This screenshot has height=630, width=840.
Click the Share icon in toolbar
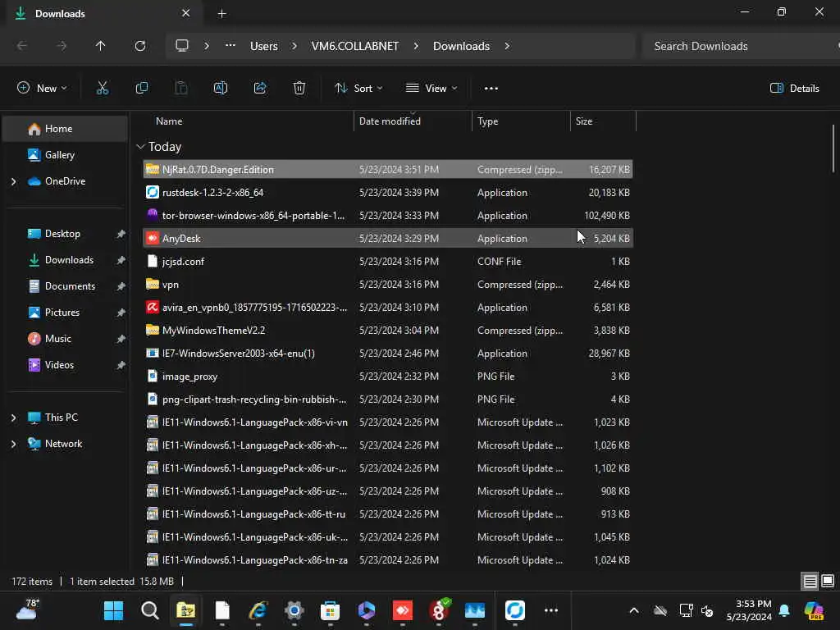(260, 89)
